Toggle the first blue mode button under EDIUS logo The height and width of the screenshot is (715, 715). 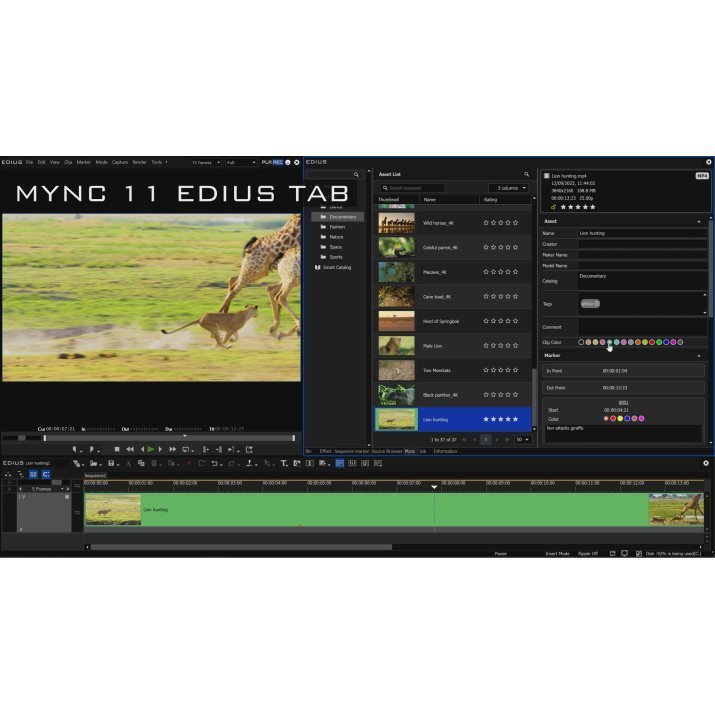[x=33, y=474]
